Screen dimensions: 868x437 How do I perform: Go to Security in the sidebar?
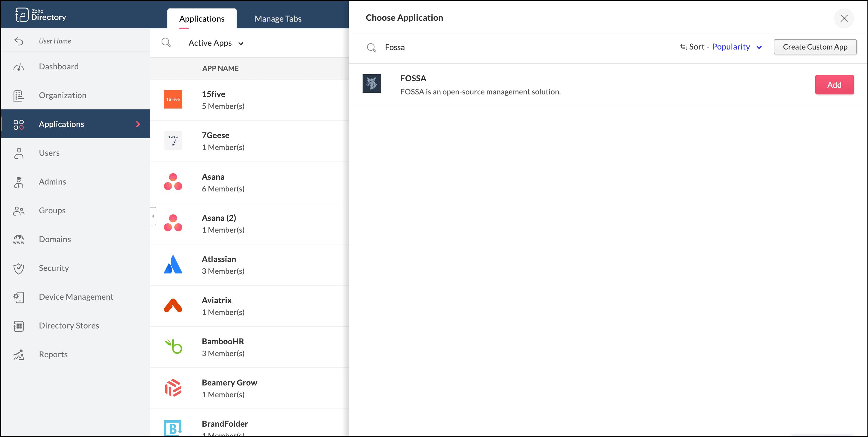pyautogui.click(x=75, y=268)
